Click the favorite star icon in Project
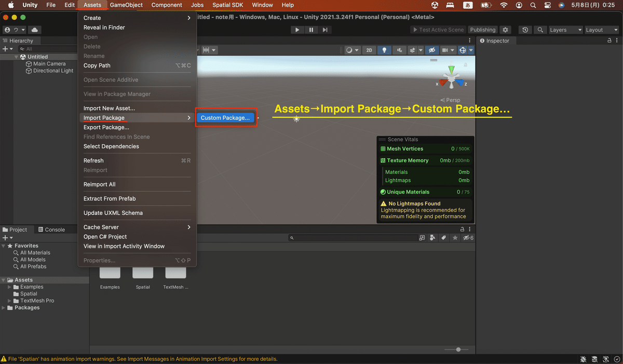This screenshot has height=364, width=623. 455,237
